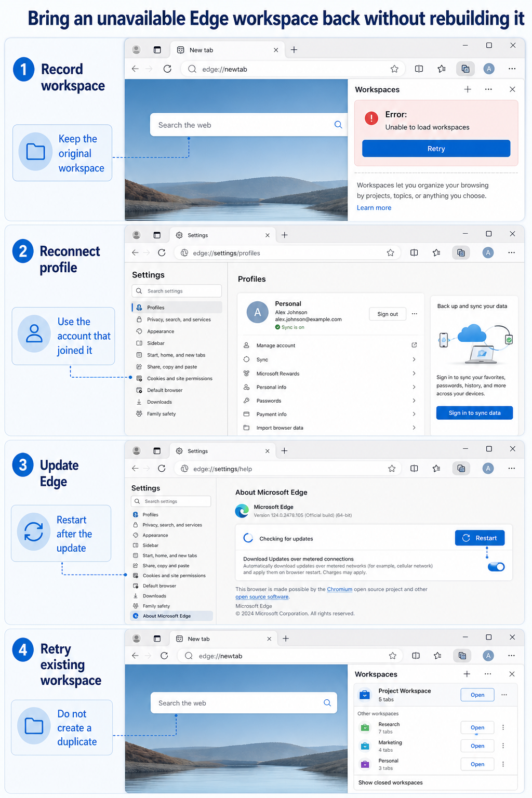Click Sign out in the Personal profile card

pyautogui.click(x=388, y=314)
